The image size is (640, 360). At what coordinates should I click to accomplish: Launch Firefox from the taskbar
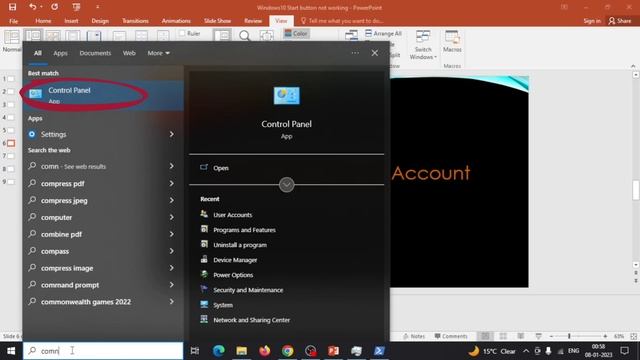[264, 351]
